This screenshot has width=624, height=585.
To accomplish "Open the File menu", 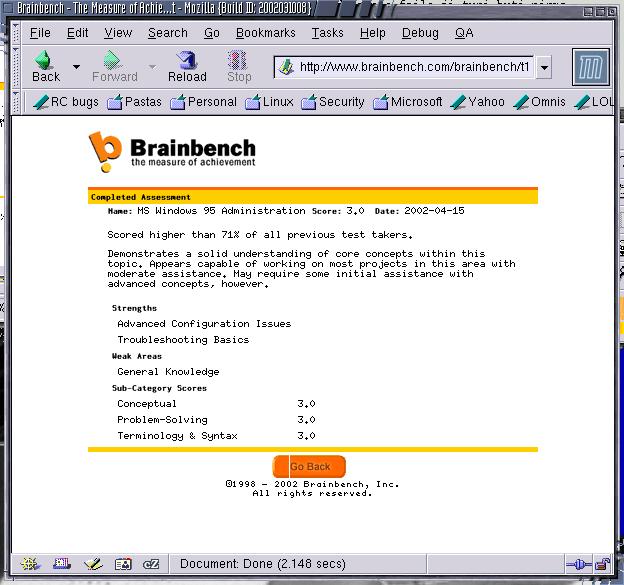I will (x=40, y=33).
